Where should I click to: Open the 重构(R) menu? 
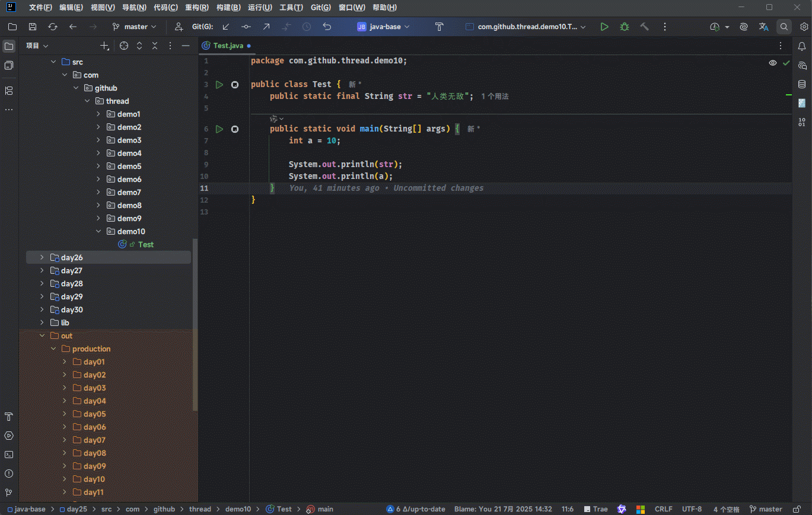196,8
